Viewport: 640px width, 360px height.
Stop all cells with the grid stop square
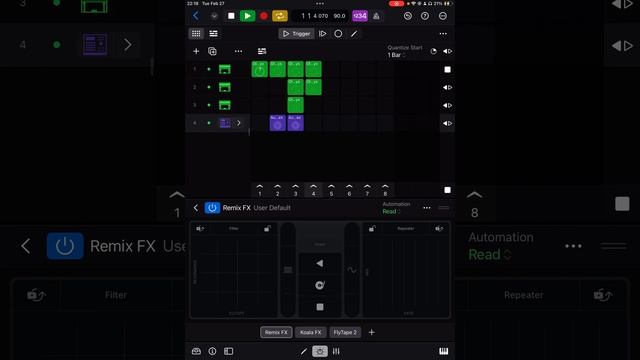tap(447, 190)
